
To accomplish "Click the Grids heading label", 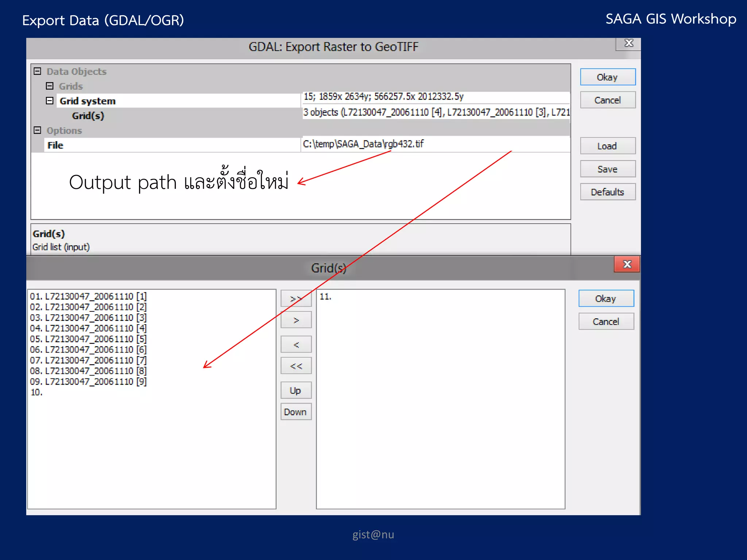I will [x=71, y=86].
